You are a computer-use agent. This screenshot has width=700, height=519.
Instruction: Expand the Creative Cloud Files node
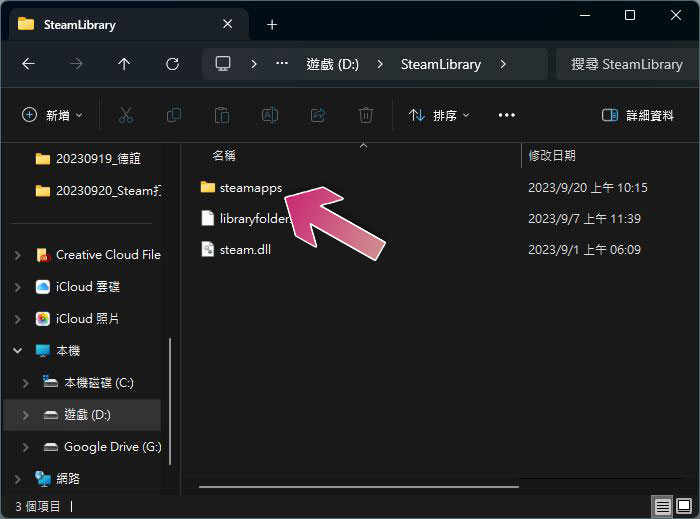pyautogui.click(x=17, y=255)
